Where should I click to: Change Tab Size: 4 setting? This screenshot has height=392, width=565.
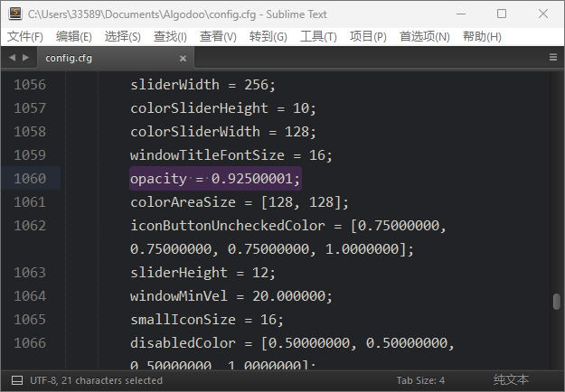tap(420, 380)
